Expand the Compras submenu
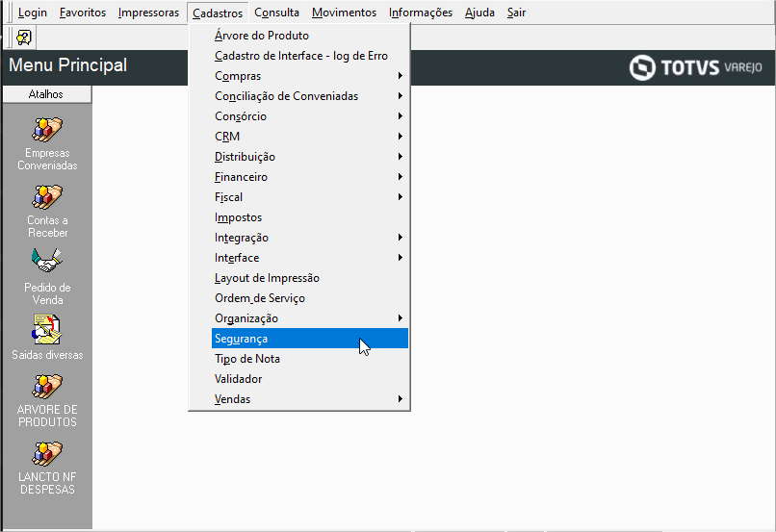This screenshot has width=776, height=532. [310, 76]
